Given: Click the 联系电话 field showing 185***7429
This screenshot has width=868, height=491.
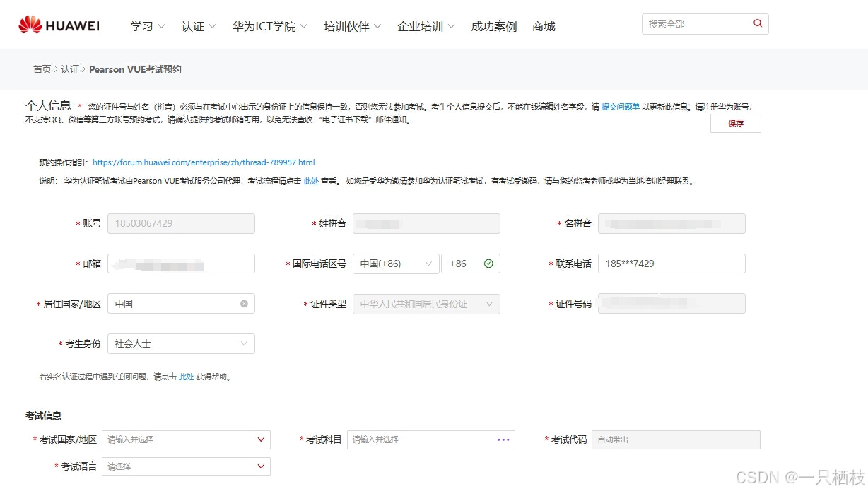Looking at the screenshot, I should click(x=671, y=264).
